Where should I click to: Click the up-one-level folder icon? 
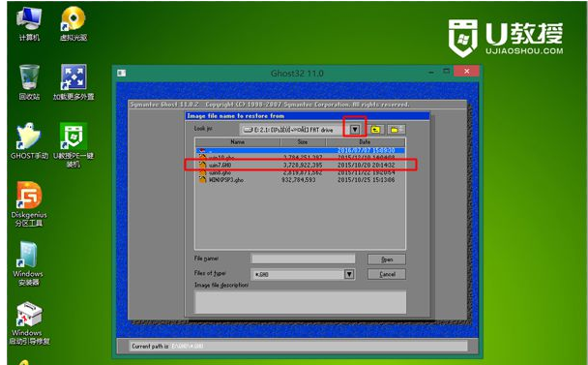click(375, 130)
